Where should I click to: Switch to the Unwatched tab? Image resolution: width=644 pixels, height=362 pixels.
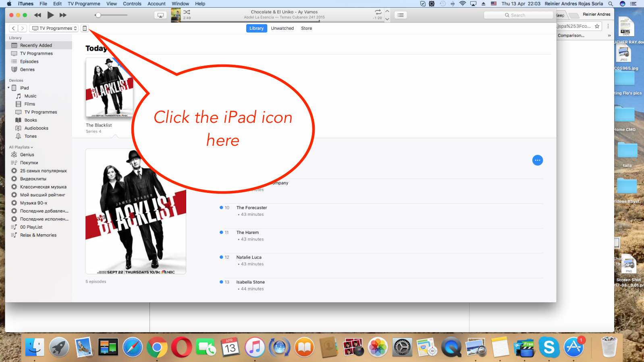282,28
